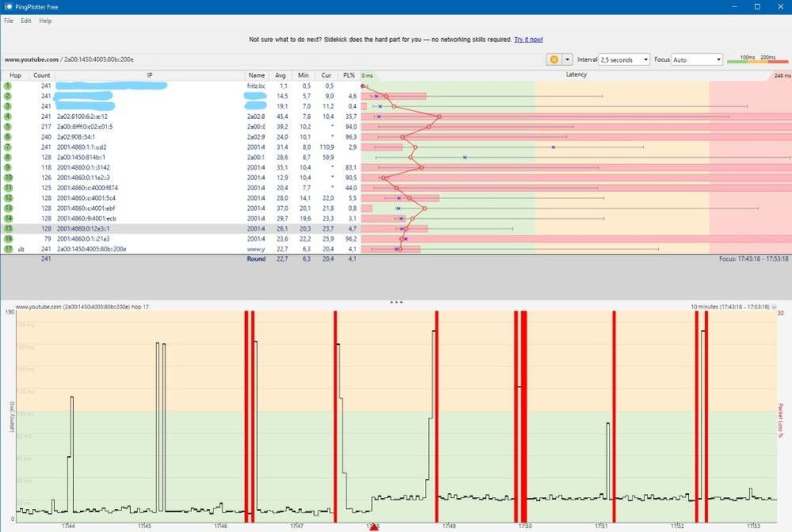
Task: Select the hop 12 green circle icon
Action: click(x=8, y=198)
